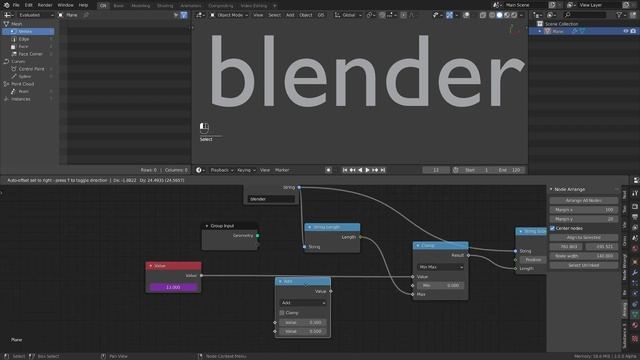The image size is (640, 360).
Task: Open the viewport Add menu
Action: pos(290,15)
